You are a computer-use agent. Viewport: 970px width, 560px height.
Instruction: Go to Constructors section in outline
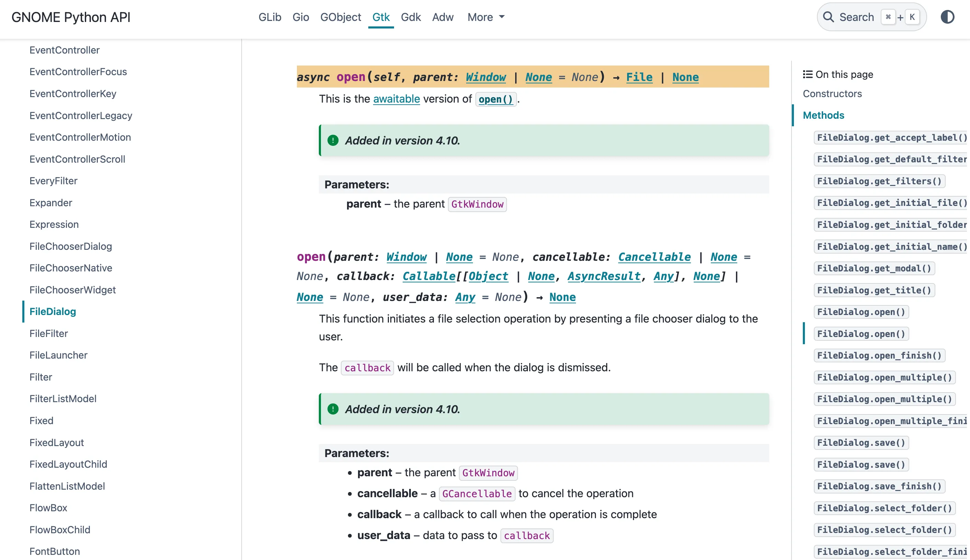click(x=832, y=93)
